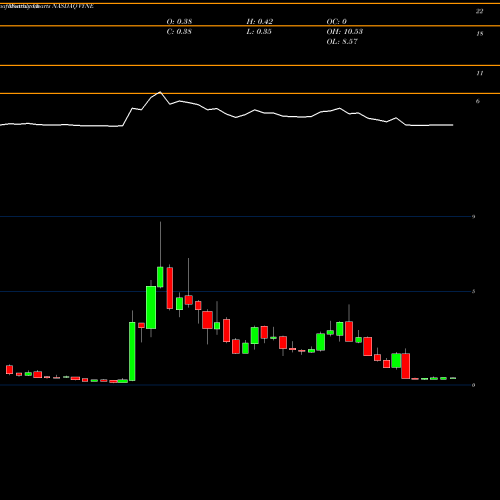Click the 'O: 0.38' open value

coord(179,21)
